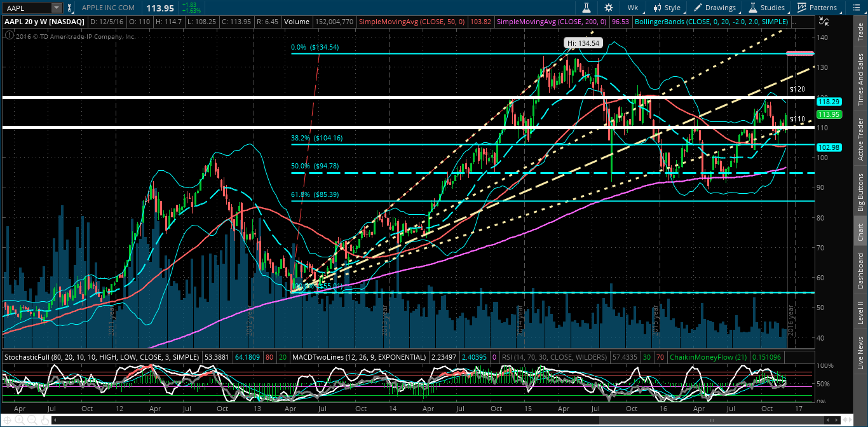Open the Level II sidebar tab
This screenshot has width=868, height=427.
[x=860, y=313]
